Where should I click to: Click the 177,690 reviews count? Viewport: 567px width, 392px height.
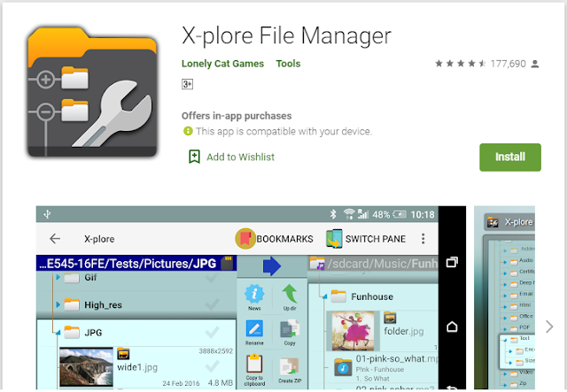(508, 64)
